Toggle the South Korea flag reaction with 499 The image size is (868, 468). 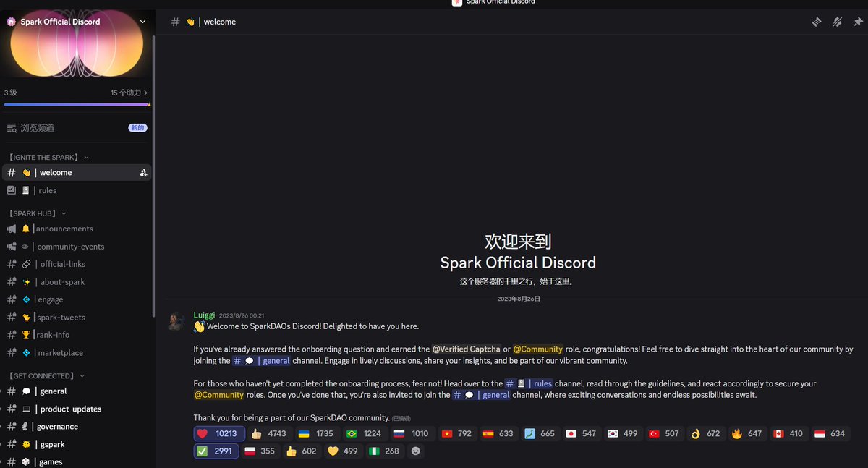click(x=623, y=434)
